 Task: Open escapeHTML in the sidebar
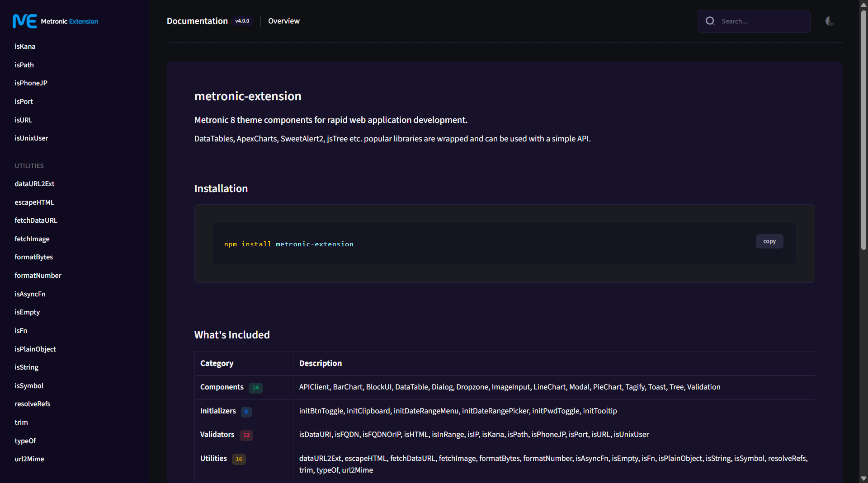point(34,202)
